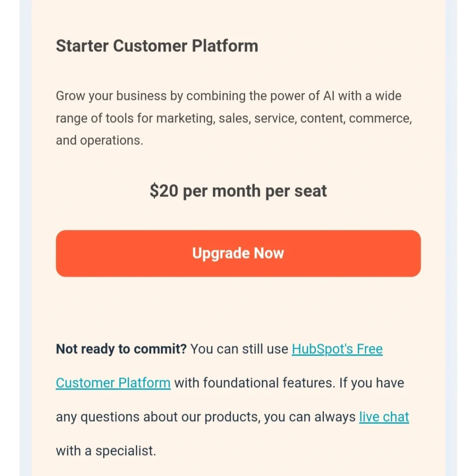
Task: Open the live chat link
Action: pyautogui.click(x=384, y=417)
